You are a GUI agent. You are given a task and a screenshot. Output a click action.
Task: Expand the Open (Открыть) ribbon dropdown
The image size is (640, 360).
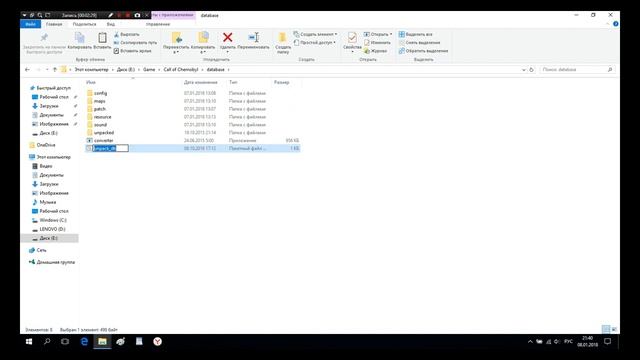[378, 34]
